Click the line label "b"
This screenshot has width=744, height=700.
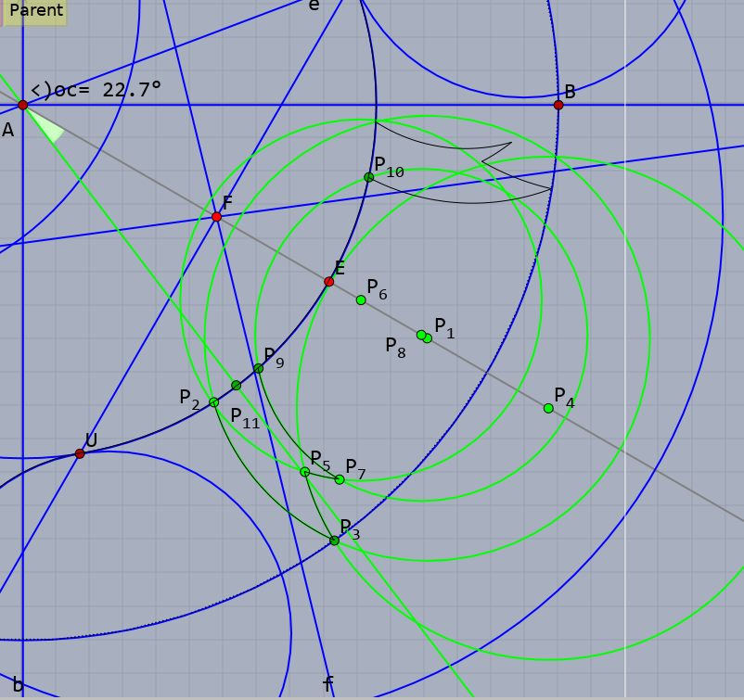coord(18,685)
